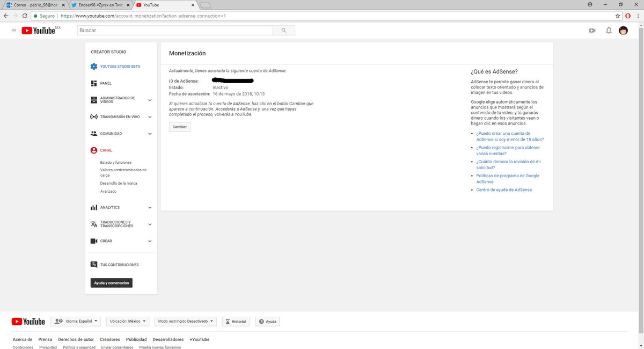Open the Ubicación: México dropdown
This screenshot has height=349, width=644.
click(x=128, y=321)
